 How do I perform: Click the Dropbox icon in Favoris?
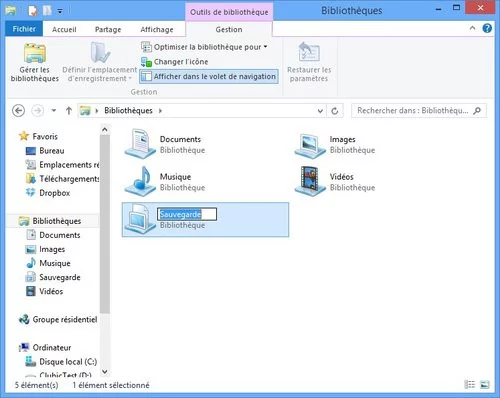click(31, 192)
